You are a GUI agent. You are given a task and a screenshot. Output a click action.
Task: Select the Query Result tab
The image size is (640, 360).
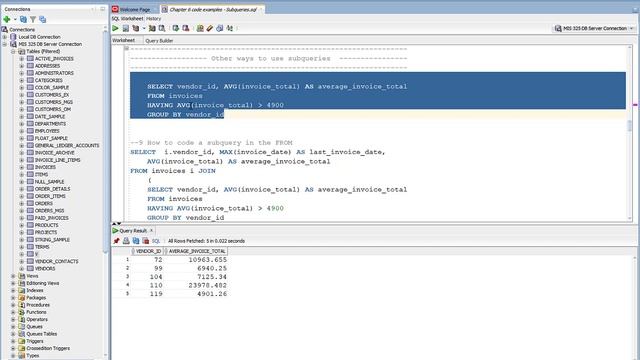[x=132, y=231]
